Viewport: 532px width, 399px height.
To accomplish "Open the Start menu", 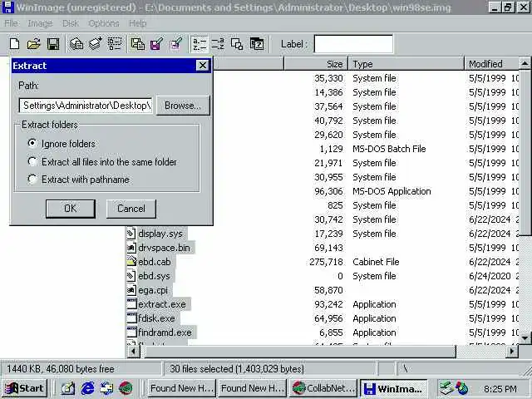I will point(24,388).
